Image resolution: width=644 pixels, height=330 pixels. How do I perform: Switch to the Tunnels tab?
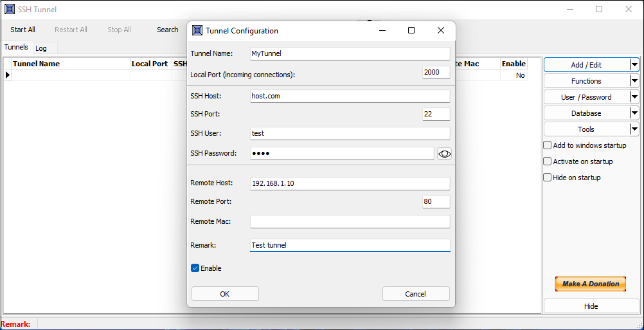[x=16, y=47]
